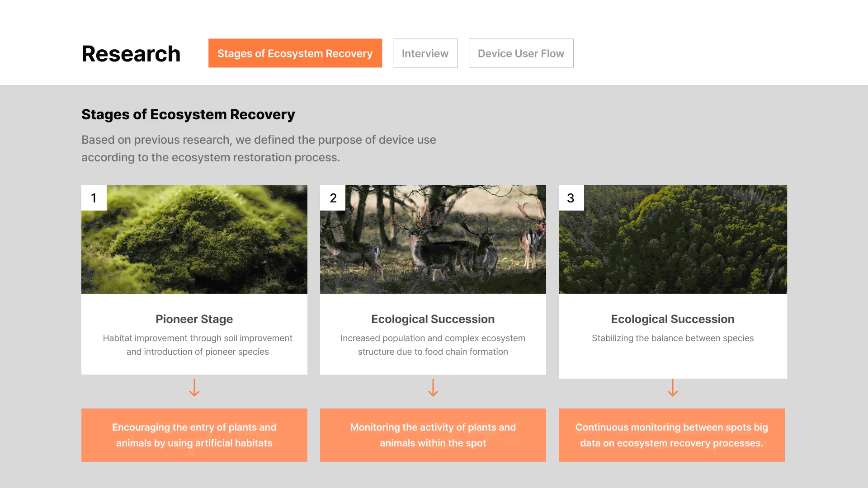Click the Continuous monitoring orange box
Image resolution: width=868 pixels, height=488 pixels.
click(672, 435)
